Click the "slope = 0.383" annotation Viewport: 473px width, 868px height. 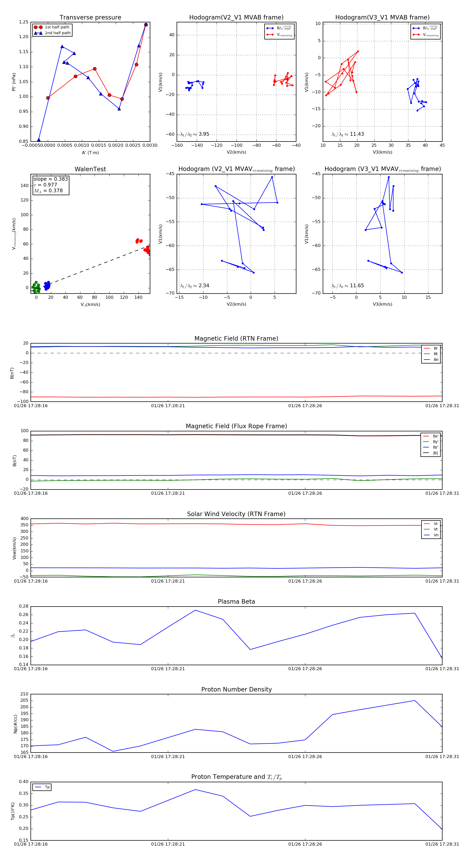click(x=51, y=179)
